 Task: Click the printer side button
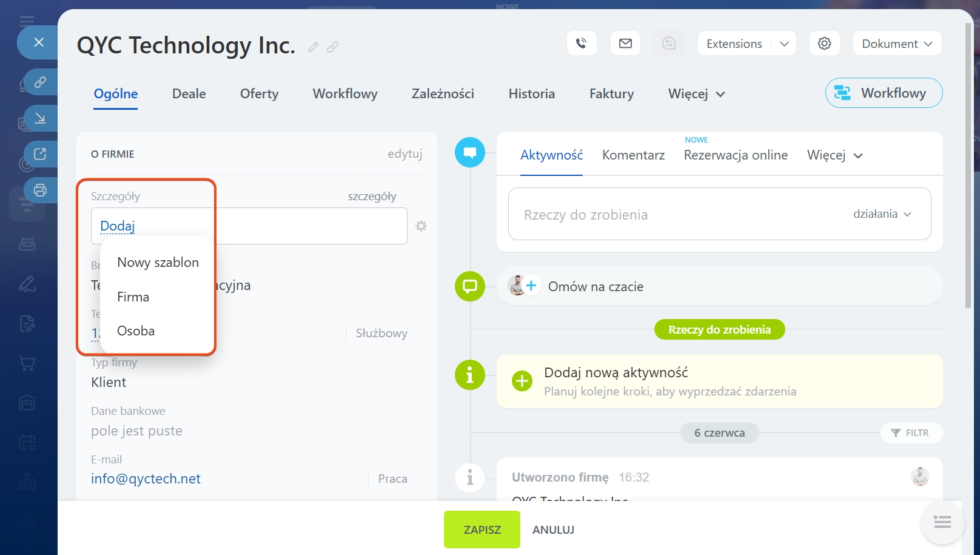[41, 190]
